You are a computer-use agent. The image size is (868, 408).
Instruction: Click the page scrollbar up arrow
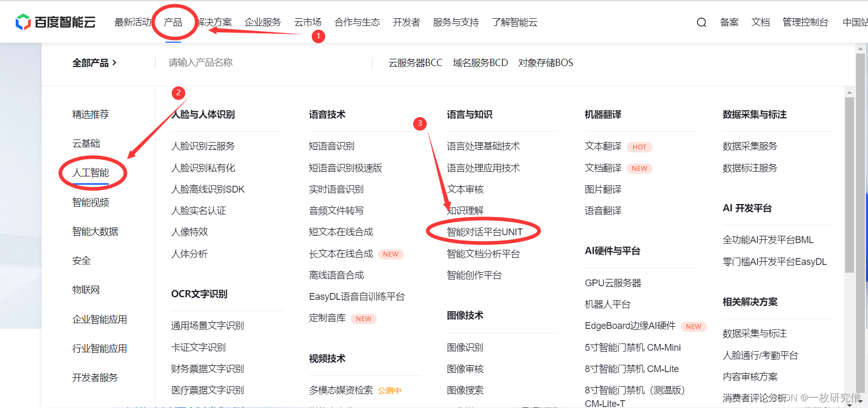click(x=860, y=48)
